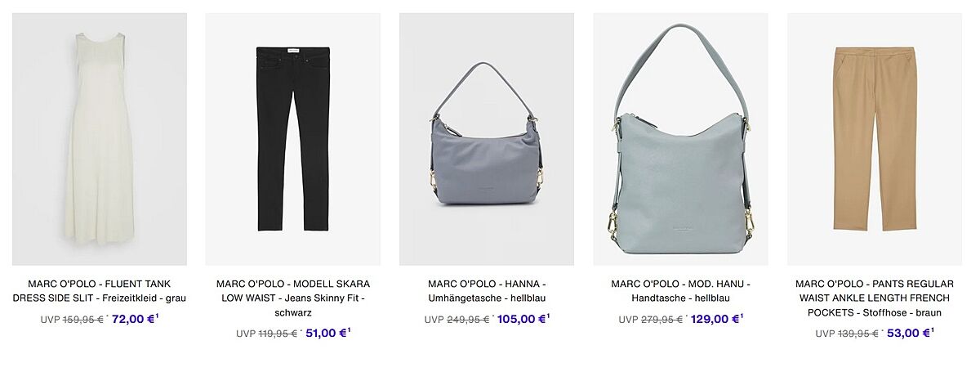This screenshot has height=381, width=980.
Task: Click the Modell Skara Low Waist title
Action: [293, 298]
